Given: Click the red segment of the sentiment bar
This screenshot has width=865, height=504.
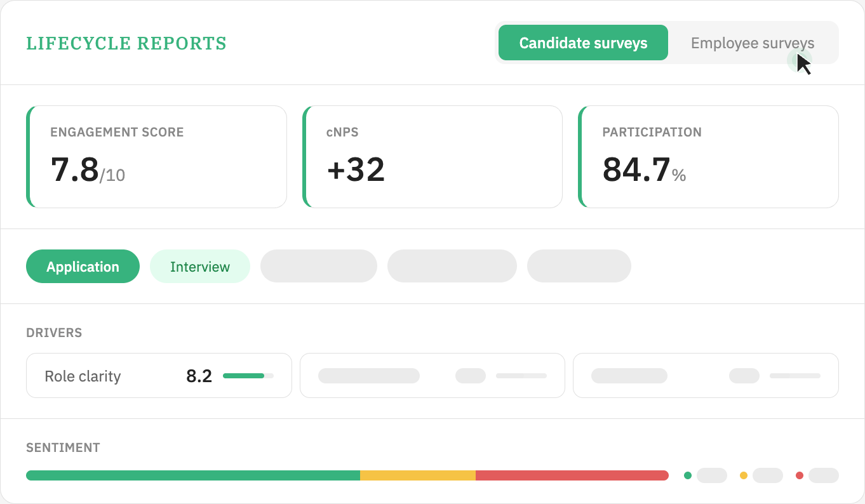Looking at the screenshot, I should [572, 475].
